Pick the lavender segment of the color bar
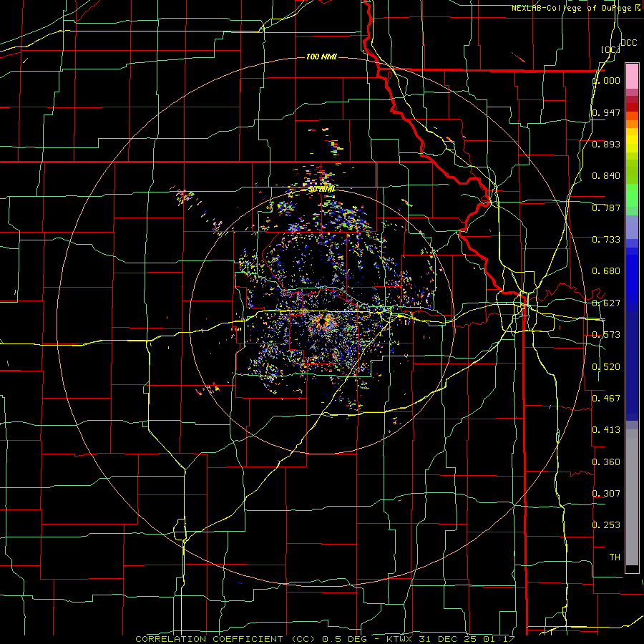644x644 pixels. pyautogui.click(x=632, y=227)
